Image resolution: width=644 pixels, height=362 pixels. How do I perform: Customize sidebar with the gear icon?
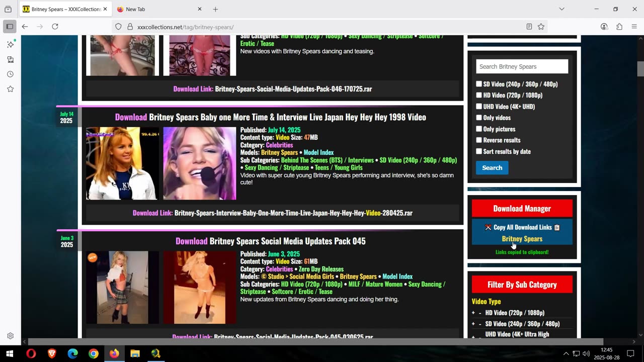point(10,336)
